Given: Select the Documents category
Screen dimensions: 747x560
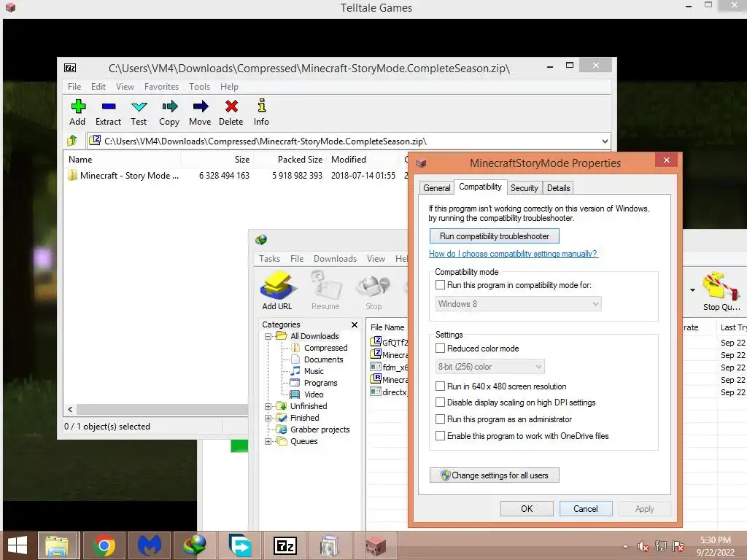Looking at the screenshot, I should pos(323,359).
